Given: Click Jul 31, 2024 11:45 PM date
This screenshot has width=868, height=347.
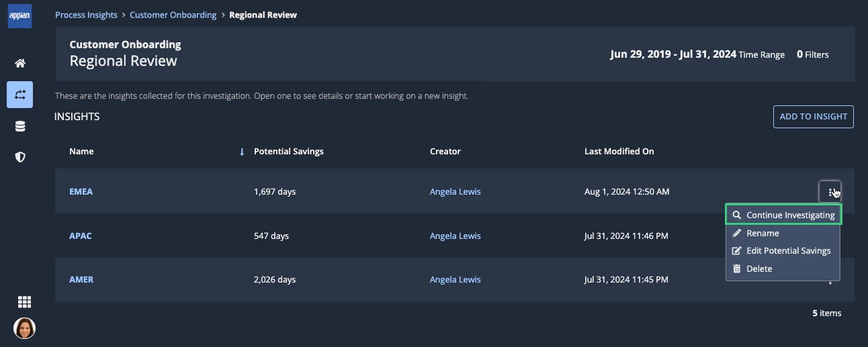Looking at the screenshot, I should [626, 279].
